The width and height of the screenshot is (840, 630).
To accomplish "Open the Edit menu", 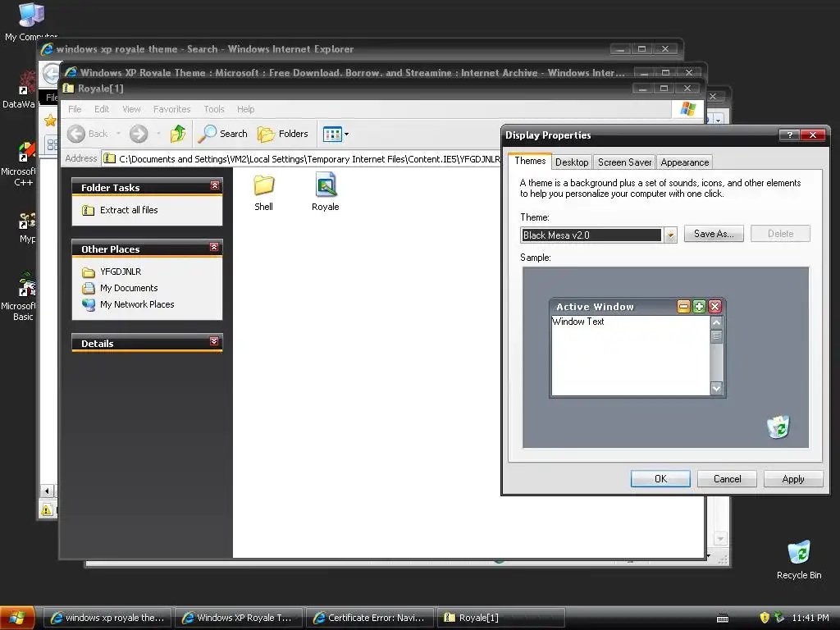I will 102,109.
